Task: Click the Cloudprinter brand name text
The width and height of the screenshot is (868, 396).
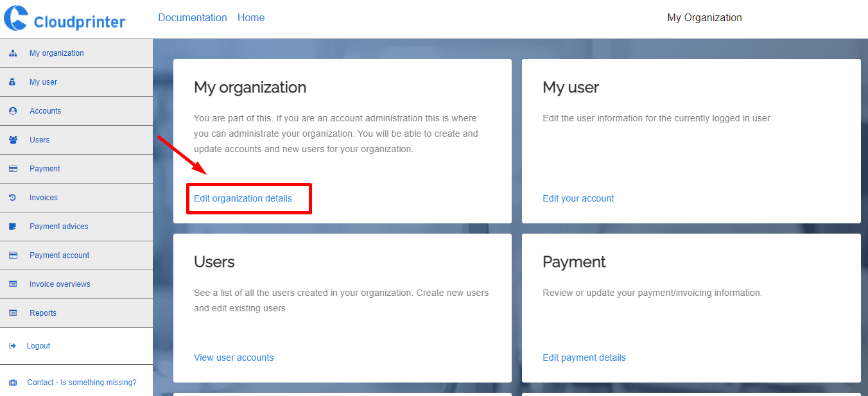Action: click(80, 22)
